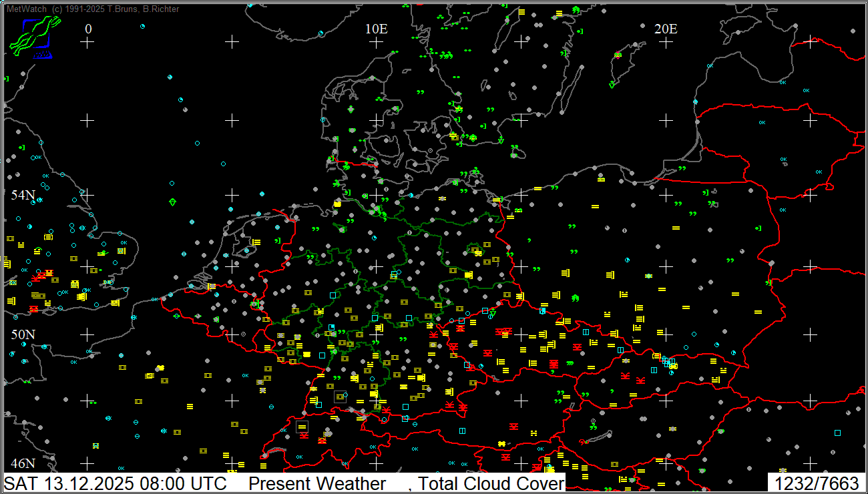Image resolution: width=868 pixels, height=494 pixels.
Task: Click the 10E longitude label
Action: coord(377,29)
